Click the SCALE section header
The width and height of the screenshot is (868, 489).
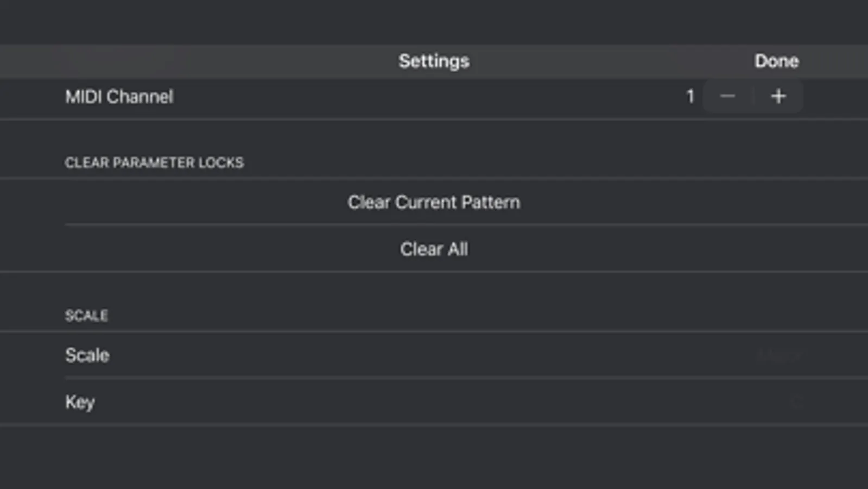point(86,316)
